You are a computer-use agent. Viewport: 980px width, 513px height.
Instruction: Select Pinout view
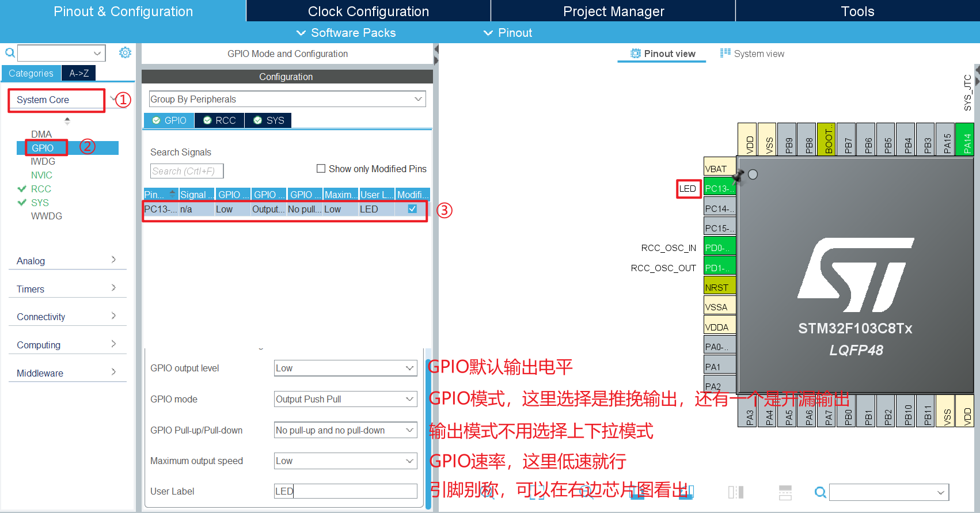tap(663, 54)
